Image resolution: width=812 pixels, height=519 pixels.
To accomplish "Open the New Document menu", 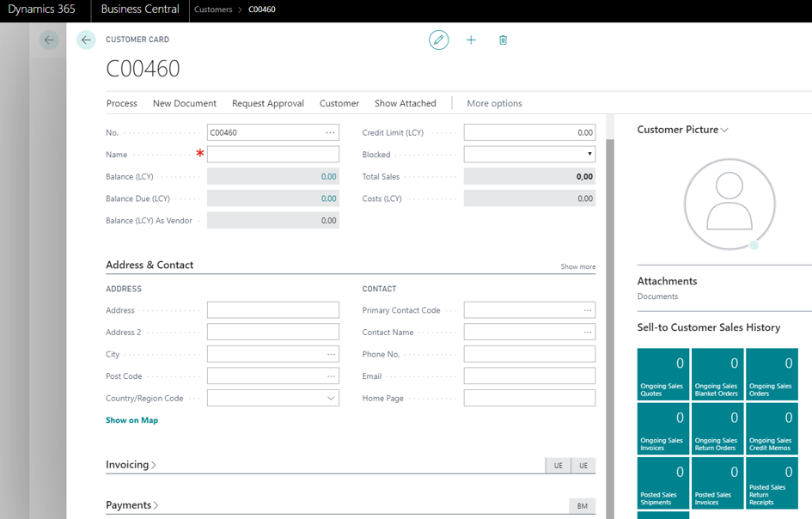I will 185,103.
